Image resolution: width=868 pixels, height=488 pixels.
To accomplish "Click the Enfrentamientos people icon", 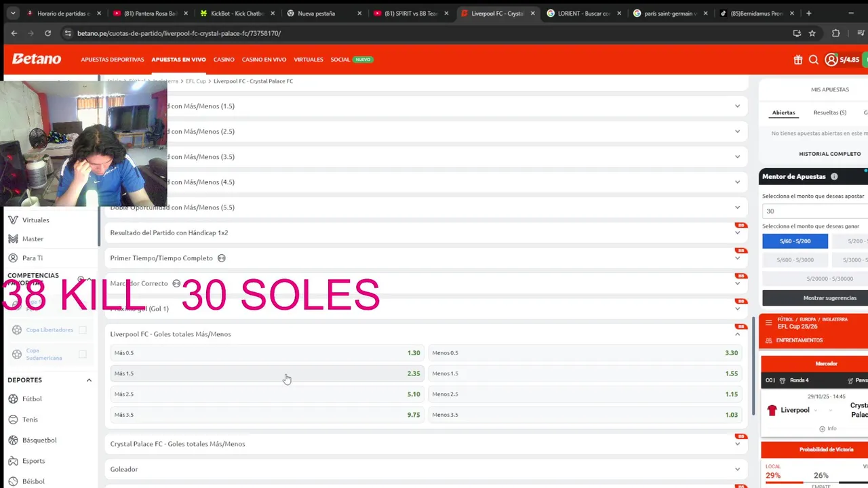I will (x=770, y=340).
